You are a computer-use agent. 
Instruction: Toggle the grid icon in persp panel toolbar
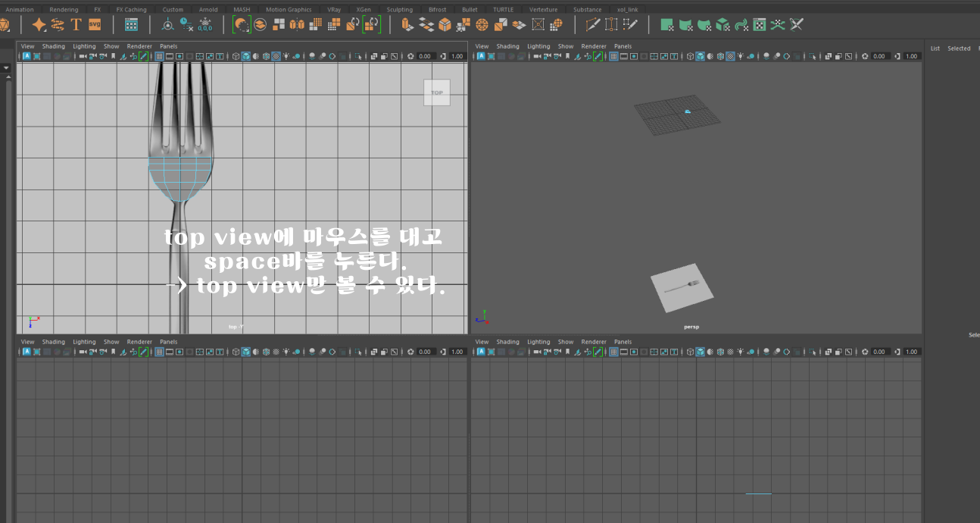click(x=613, y=56)
